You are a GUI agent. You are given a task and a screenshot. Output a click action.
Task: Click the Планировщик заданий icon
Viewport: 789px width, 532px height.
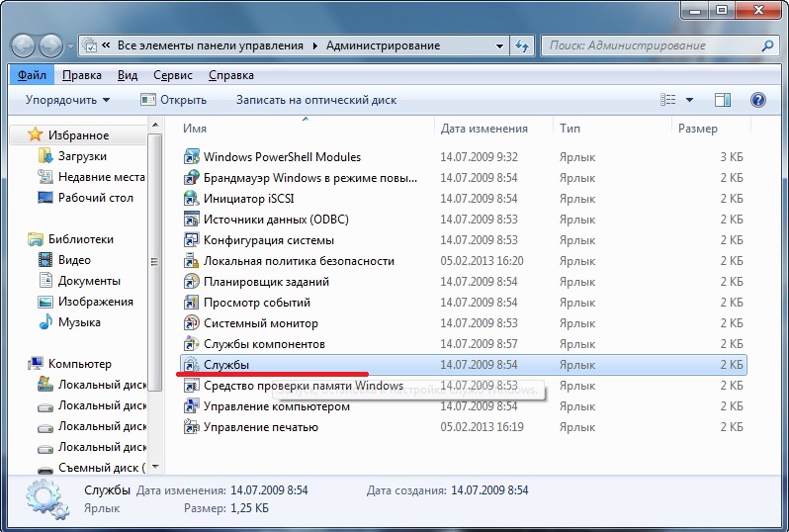click(x=193, y=282)
